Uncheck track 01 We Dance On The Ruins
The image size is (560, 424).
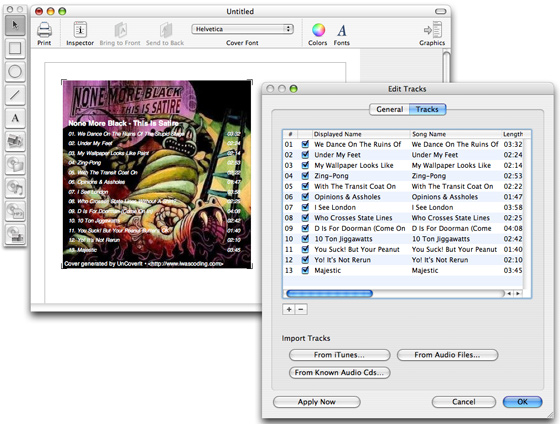click(305, 144)
